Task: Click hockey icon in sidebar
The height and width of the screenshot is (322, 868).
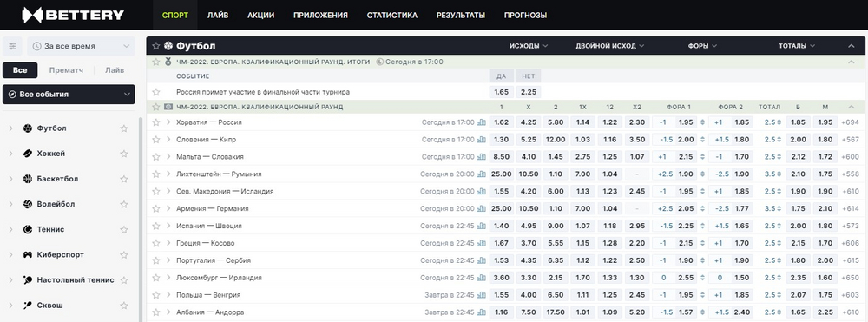Action: click(x=28, y=154)
